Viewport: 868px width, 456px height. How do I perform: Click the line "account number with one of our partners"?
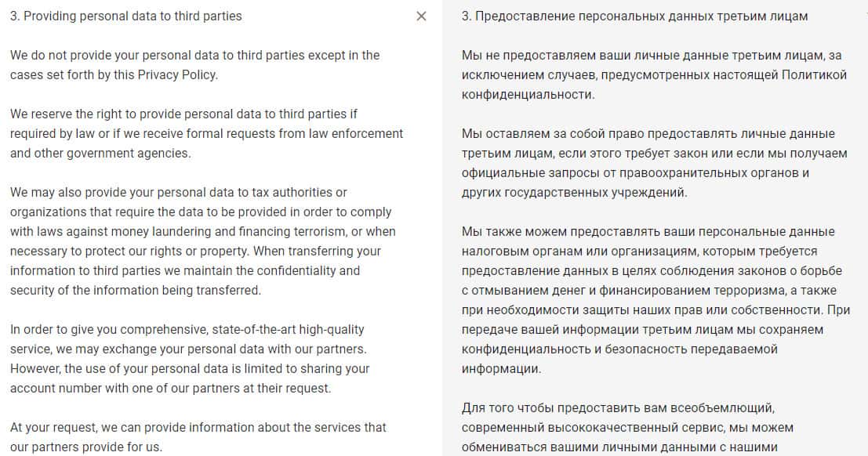(x=170, y=389)
